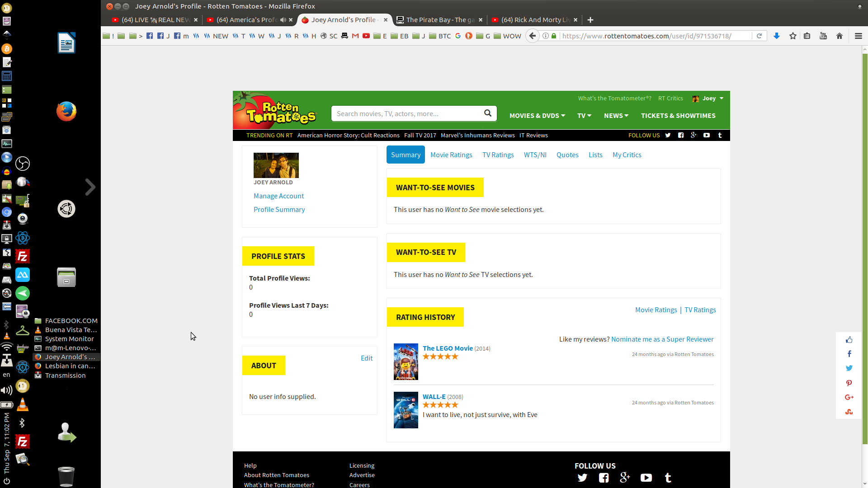This screenshot has height=488, width=868.
Task: Open the Lists tab
Action: [x=595, y=155]
